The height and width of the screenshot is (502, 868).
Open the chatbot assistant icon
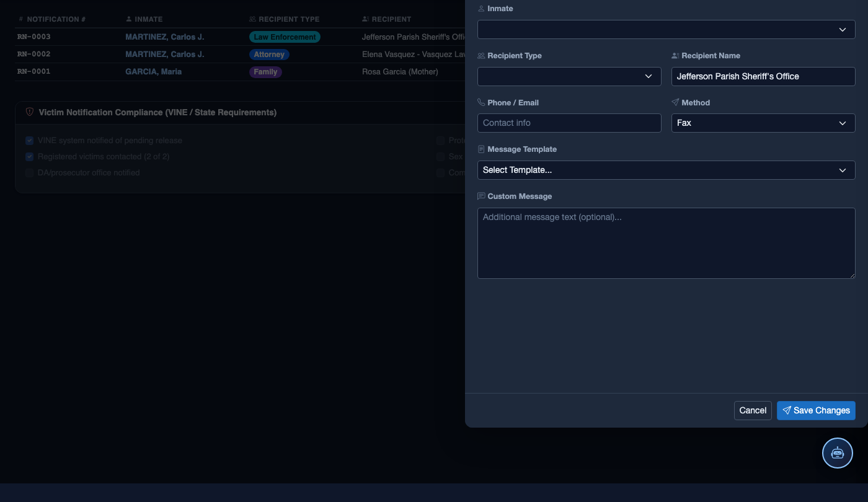838,452
